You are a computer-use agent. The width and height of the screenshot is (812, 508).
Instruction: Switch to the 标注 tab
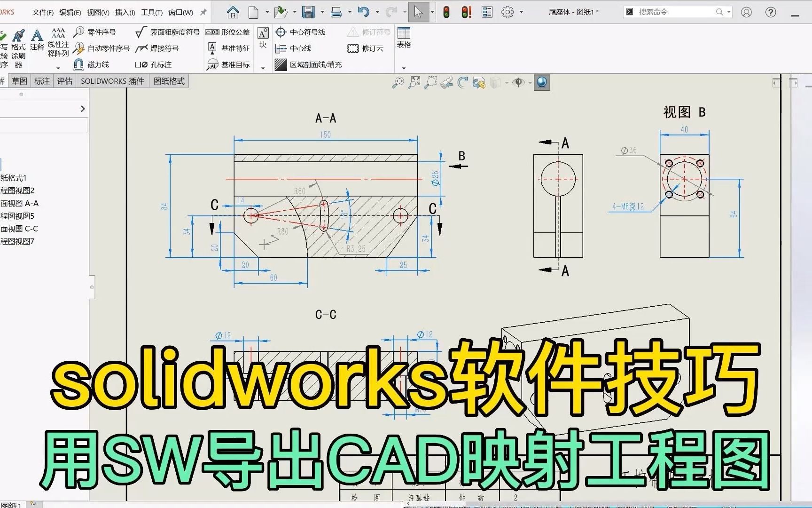click(42, 81)
